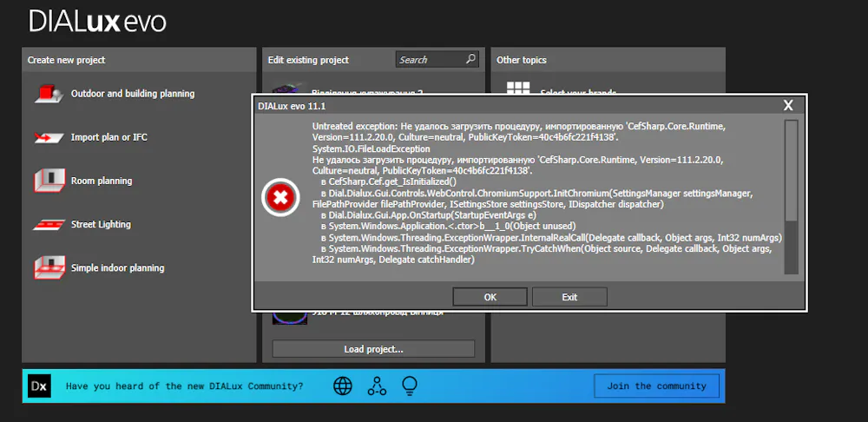Click the Dx community logo
Viewport: 868px width, 422px height.
[x=39, y=386]
